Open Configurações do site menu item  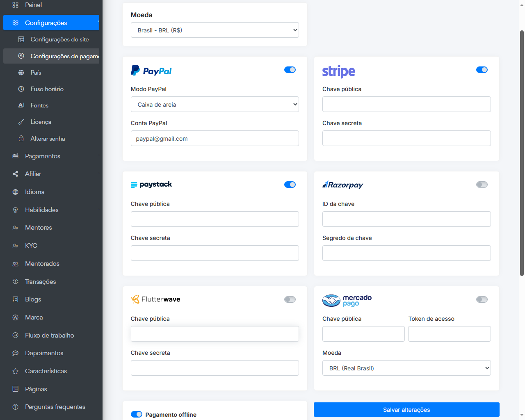[59, 39]
